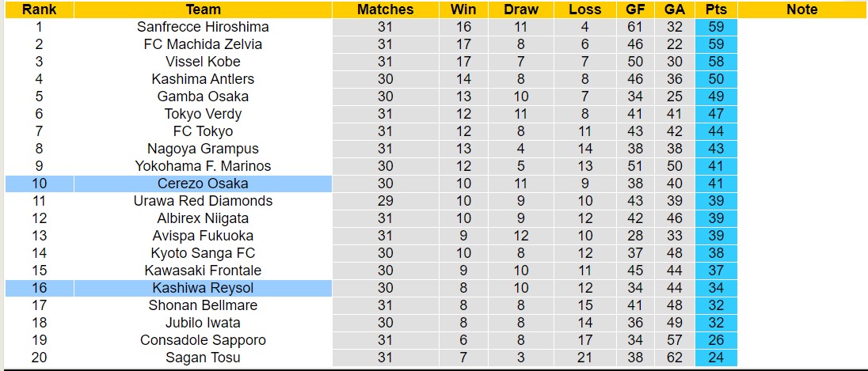868x371 pixels.
Task: Click the Rank column header
Action: pyautogui.click(x=38, y=9)
